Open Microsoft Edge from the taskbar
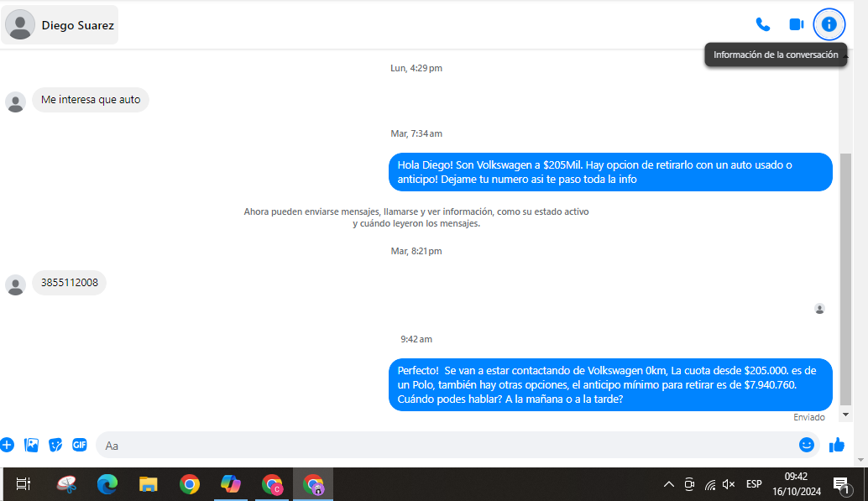The height and width of the screenshot is (501, 868). (107, 484)
